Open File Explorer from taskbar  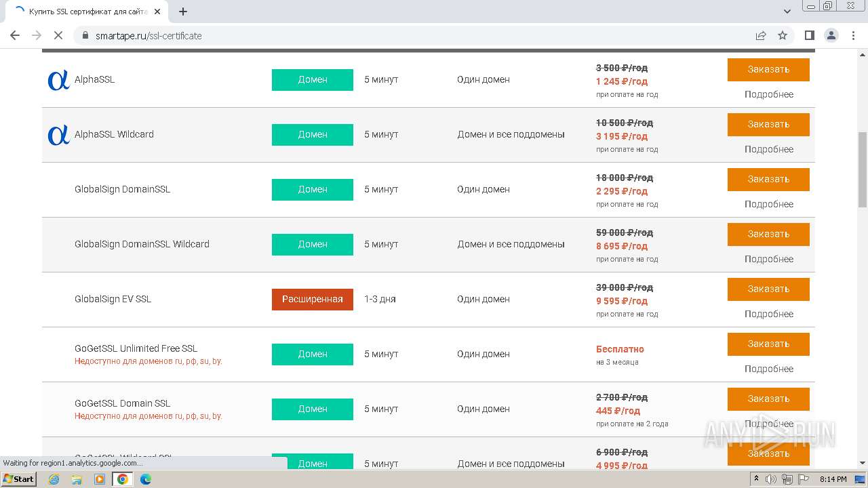click(77, 479)
